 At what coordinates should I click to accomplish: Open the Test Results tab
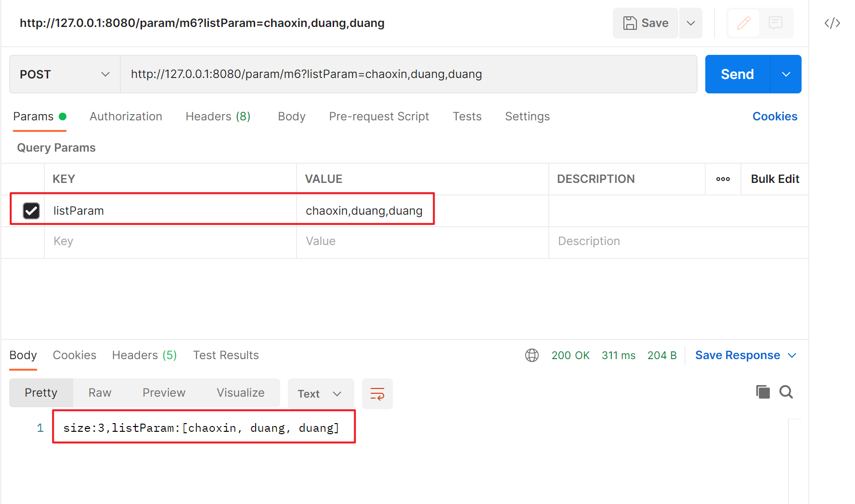(226, 355)
